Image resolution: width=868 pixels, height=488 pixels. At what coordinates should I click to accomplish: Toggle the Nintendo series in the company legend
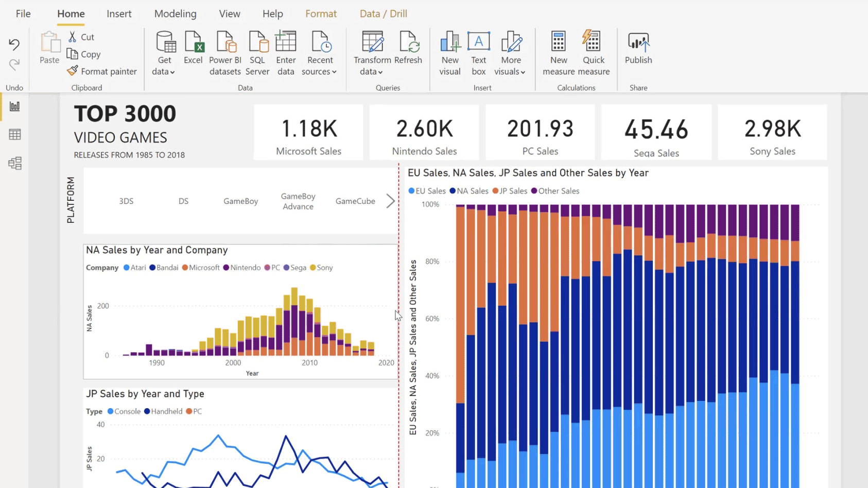point(242,267)
